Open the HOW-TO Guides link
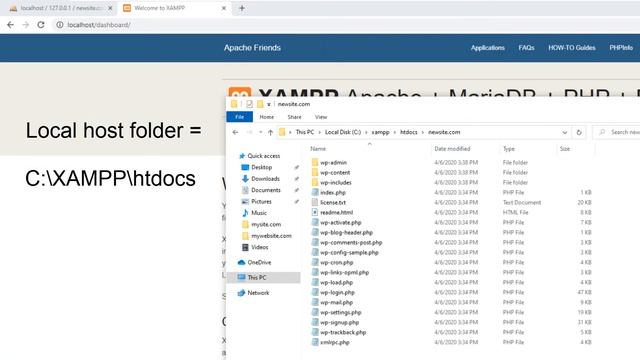640x360 pixels. coord(571,48)
